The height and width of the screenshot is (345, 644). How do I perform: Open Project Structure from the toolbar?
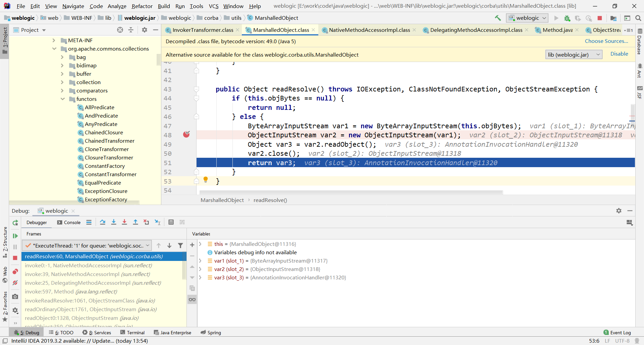tap(613, 18)
